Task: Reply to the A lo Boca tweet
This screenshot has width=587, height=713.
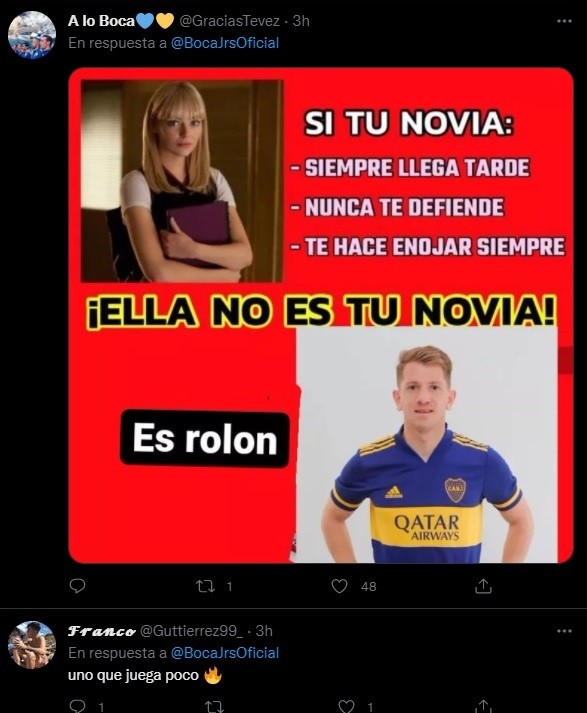Action: tap(77, 586)
